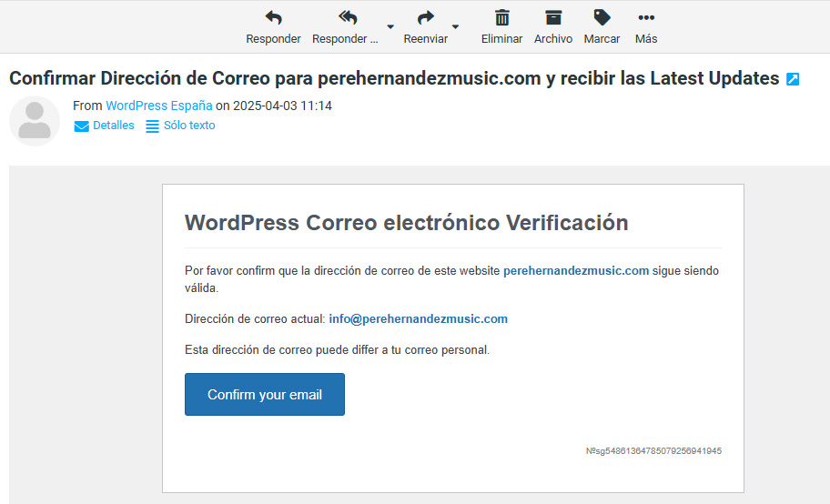830x504 pixels.
Task: Click the Reenviar forward button
Action: point(426,27)
